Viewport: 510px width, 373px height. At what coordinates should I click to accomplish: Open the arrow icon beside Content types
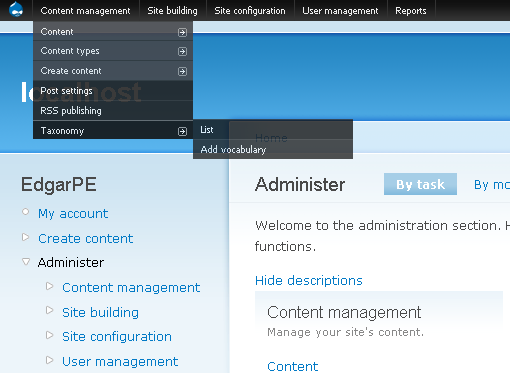coord(182,52)
